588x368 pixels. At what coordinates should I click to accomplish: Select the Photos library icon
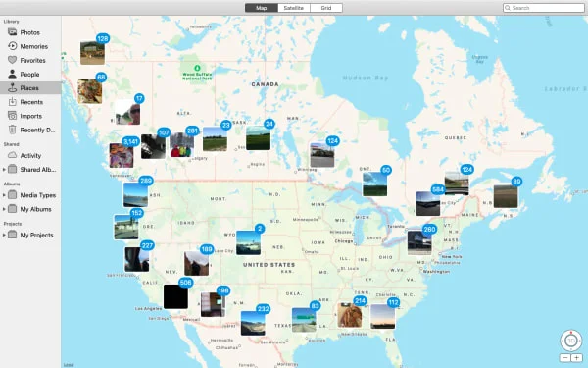pos(13,32)
